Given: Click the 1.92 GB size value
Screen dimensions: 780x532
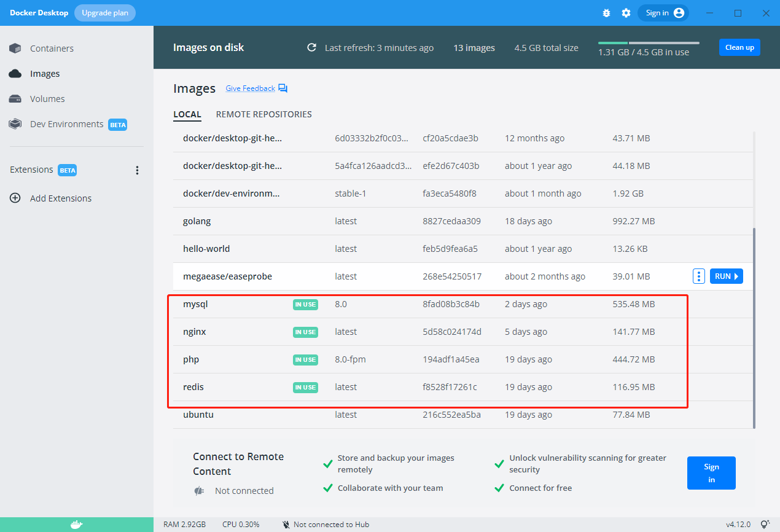Looking at the screenshot, I should pos(628,194).
